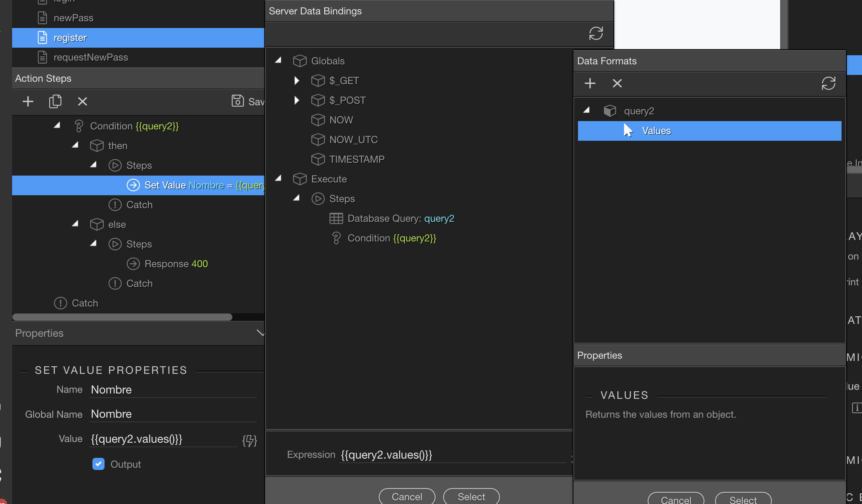862x504 pixels.
Task: Refresh the Data Formats panel
Action: [x=829, y=83]
